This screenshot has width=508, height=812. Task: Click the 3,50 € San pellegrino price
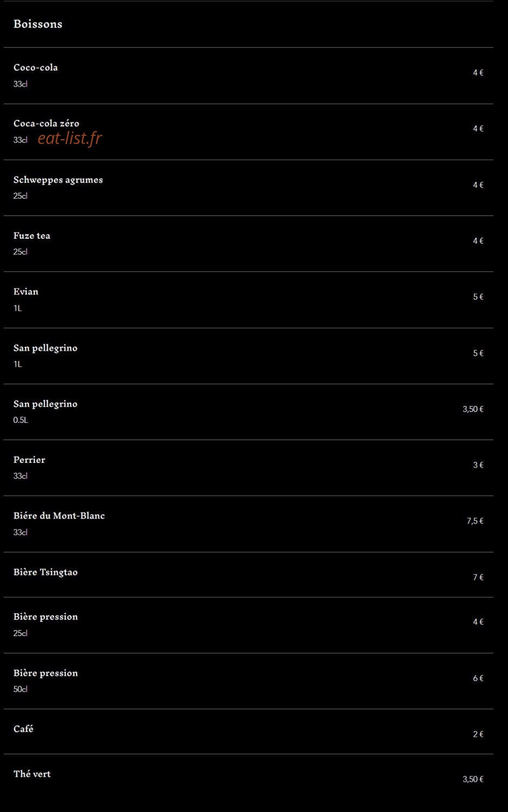click(x=473, y=409)
